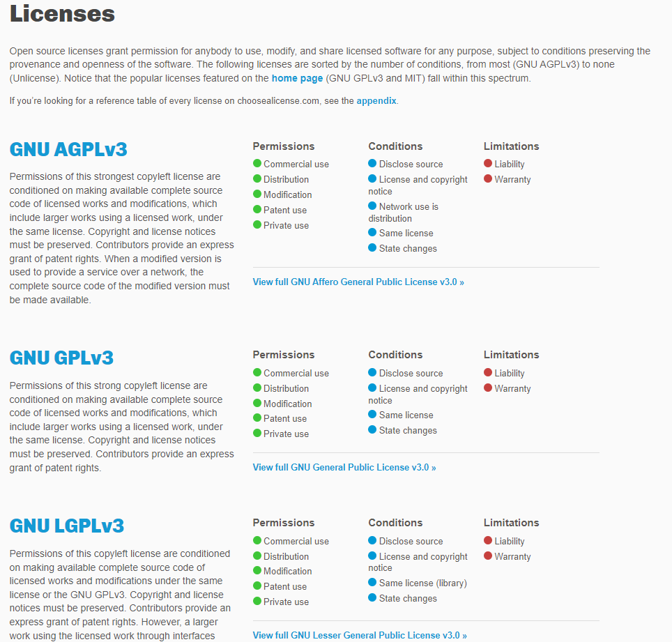
Task: Click blue dot beside Network use is distribution
Action: (372, 206)
